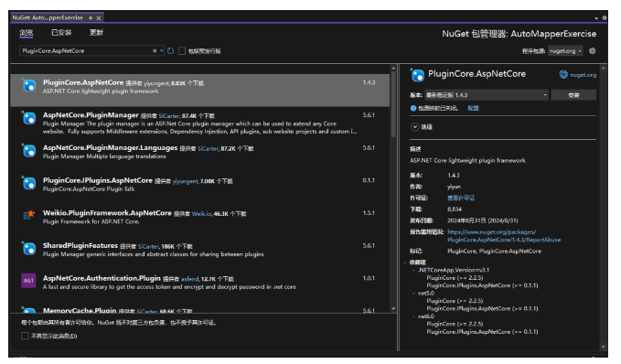The height and width of the screenshot is (364, 621).
Task: Click version 1.0.1 in the package list
Action: coord(369,278)
